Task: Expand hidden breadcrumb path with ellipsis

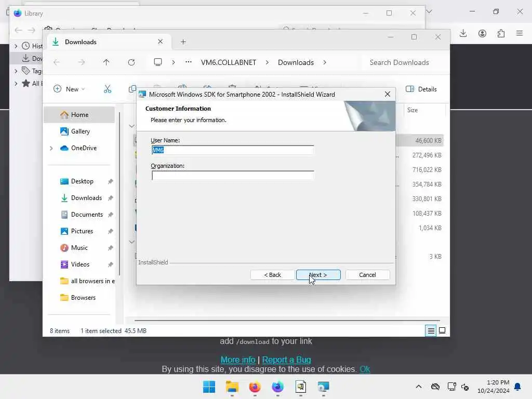Action: click(188, 62)
